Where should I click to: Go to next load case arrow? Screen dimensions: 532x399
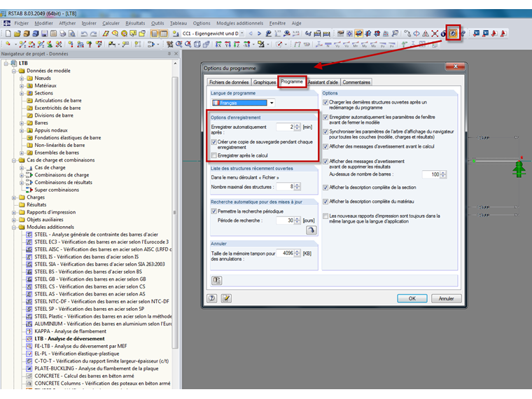(259, 34)
